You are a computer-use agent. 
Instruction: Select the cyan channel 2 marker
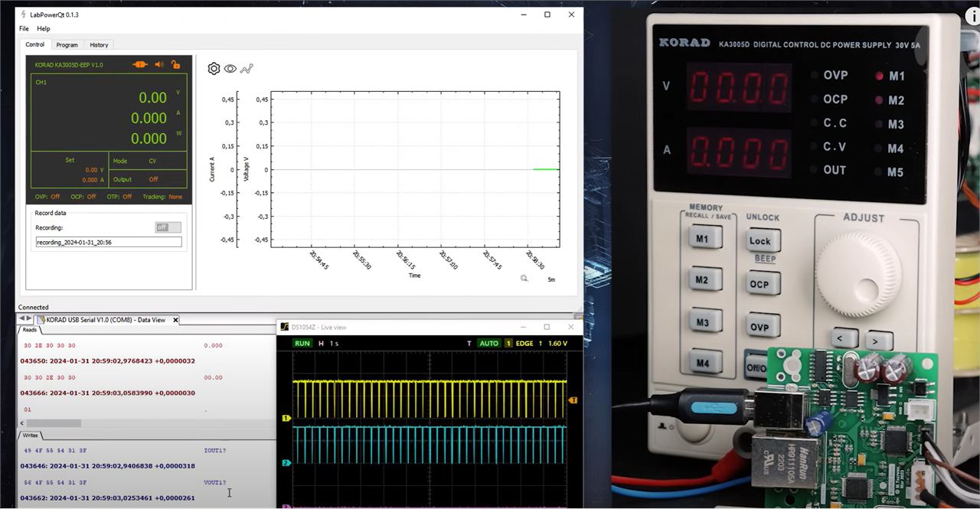tap(286, 463)
